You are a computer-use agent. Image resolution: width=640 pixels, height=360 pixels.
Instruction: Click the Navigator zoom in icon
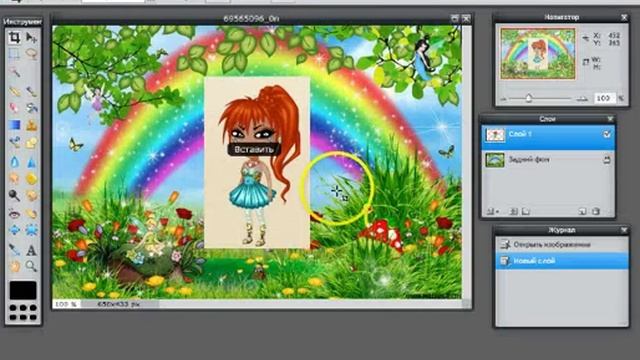[582, 98]
